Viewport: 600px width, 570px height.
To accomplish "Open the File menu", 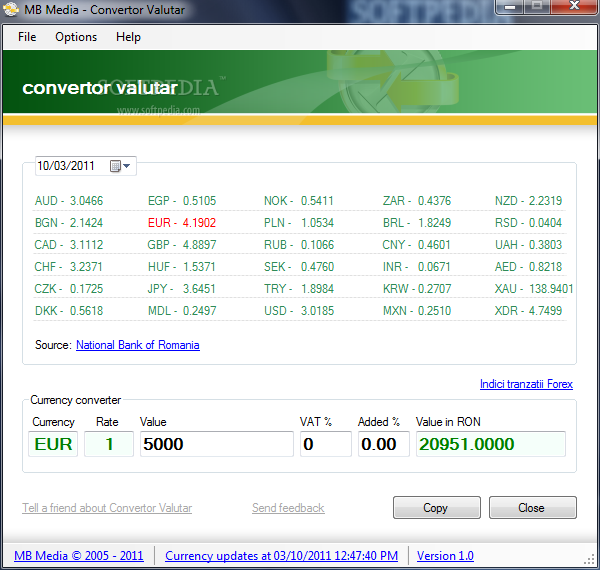I will point(27,37).
